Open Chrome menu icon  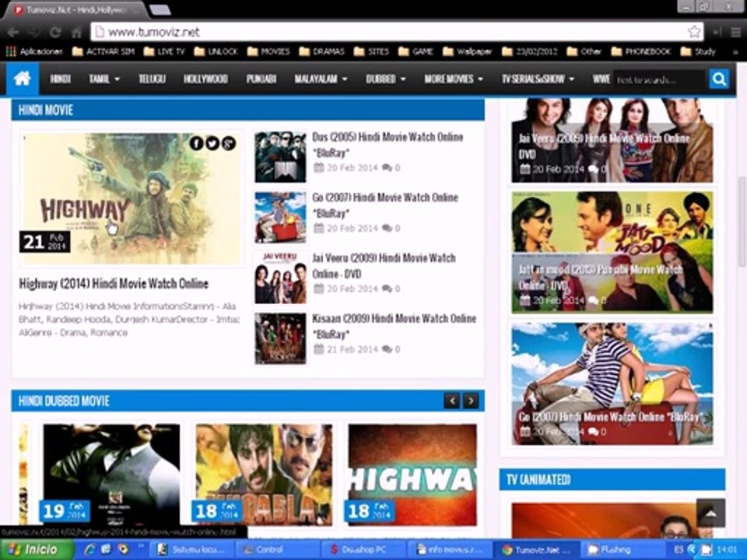(x=735, y=32)
